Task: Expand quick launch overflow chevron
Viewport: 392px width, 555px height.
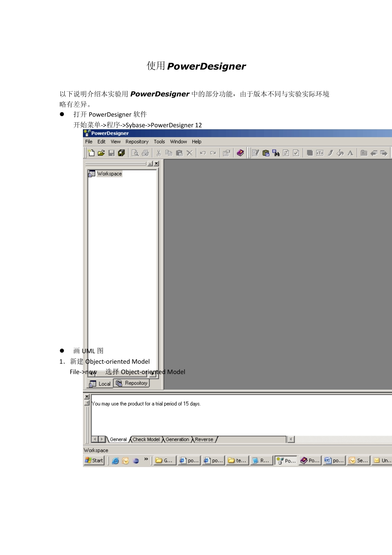Action: click(x=146, y=459)
